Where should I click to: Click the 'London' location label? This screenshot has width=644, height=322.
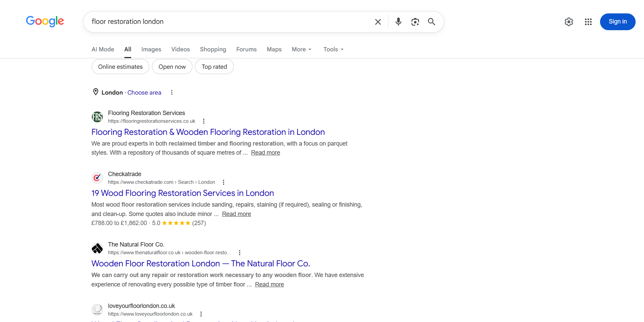pyautogui.click(x=112, y=93)
